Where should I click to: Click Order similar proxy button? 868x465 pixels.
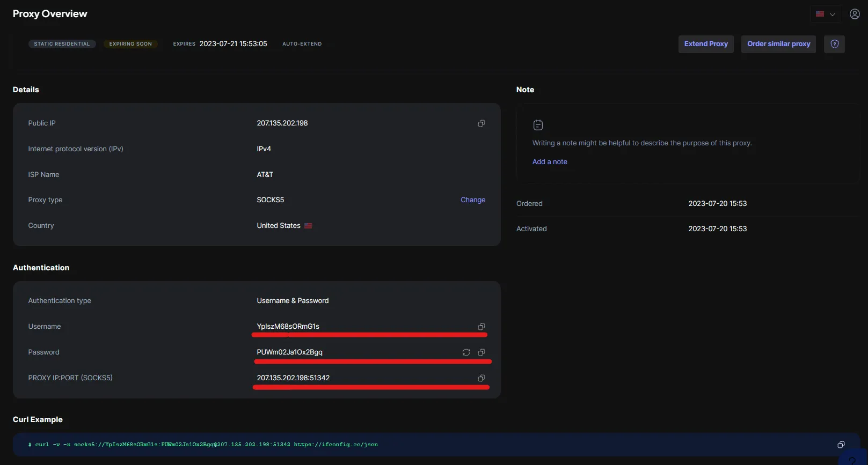(778, 44)
